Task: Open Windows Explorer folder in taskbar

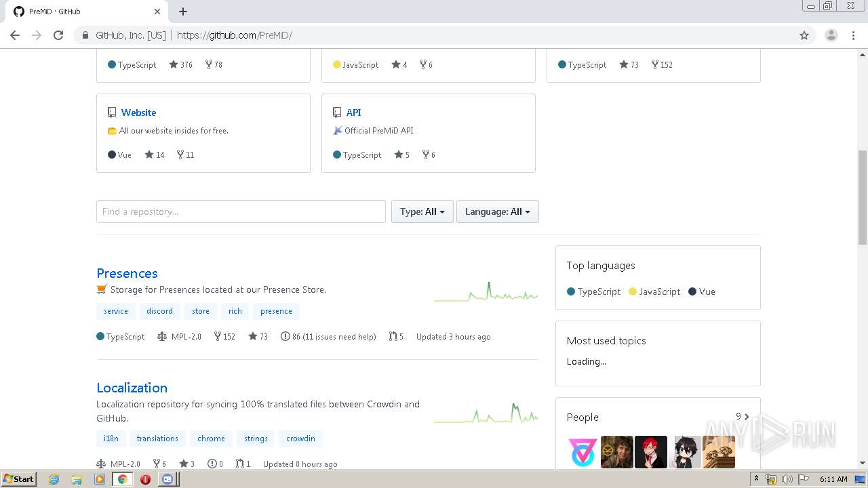Action: tap(77, 479)
